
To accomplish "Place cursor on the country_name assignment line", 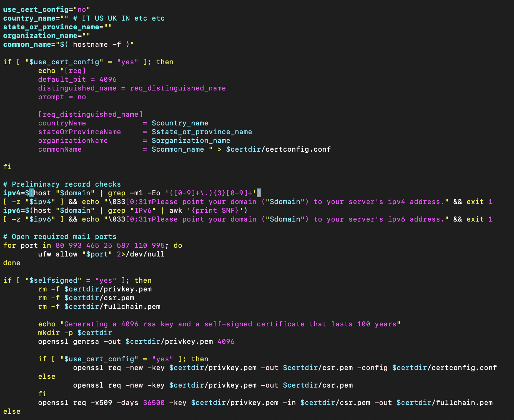I will [x=84, y=18].
